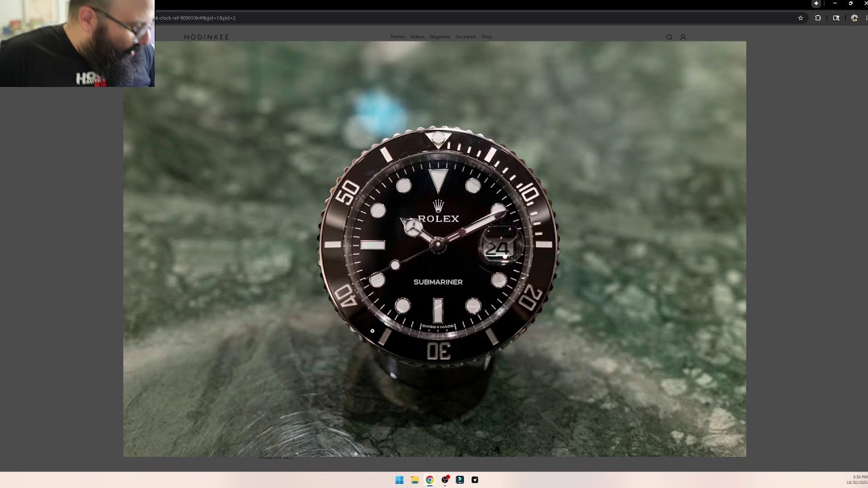The image size is (868, 488).
Task: Open the Chrome profile avatar
Action: tap(854, 18)
